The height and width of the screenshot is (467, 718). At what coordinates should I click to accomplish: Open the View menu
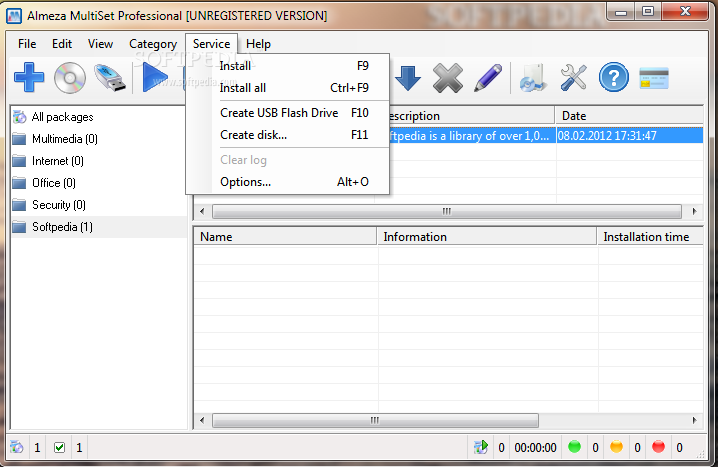pos(100,44)
